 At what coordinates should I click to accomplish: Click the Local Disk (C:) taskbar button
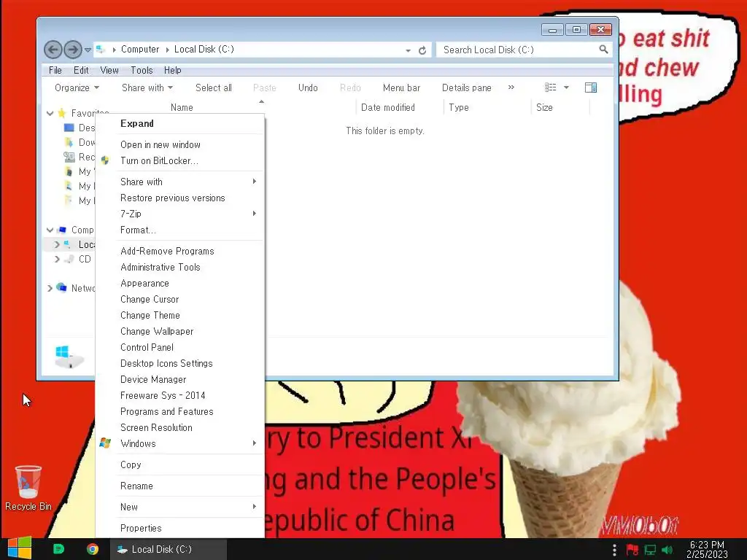coord(169,549)
